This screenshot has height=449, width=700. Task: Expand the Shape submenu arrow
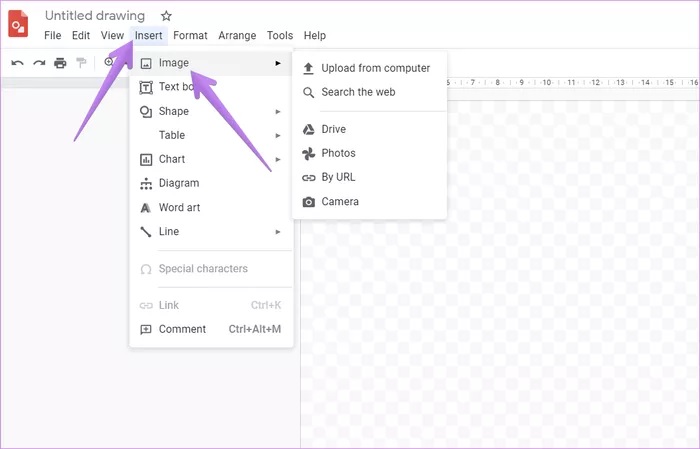click(278, 112)
